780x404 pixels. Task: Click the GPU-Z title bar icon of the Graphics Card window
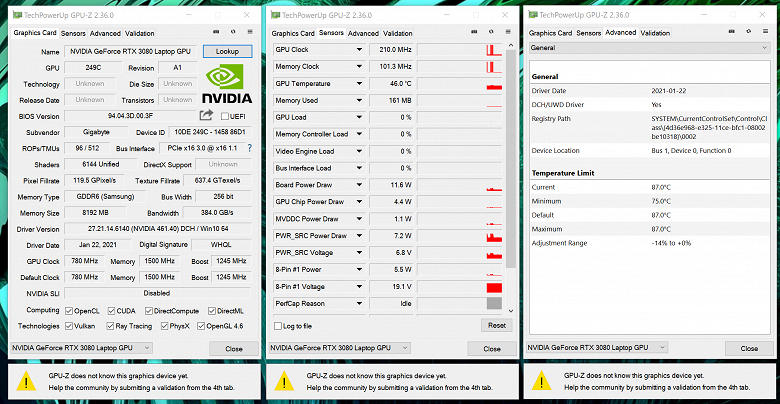point(18,15)
